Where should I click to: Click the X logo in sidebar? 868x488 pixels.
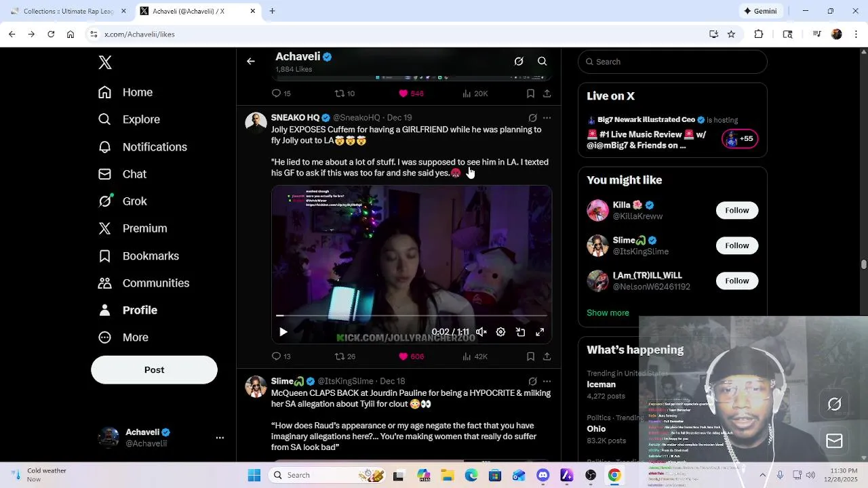(x=105, y=62)
